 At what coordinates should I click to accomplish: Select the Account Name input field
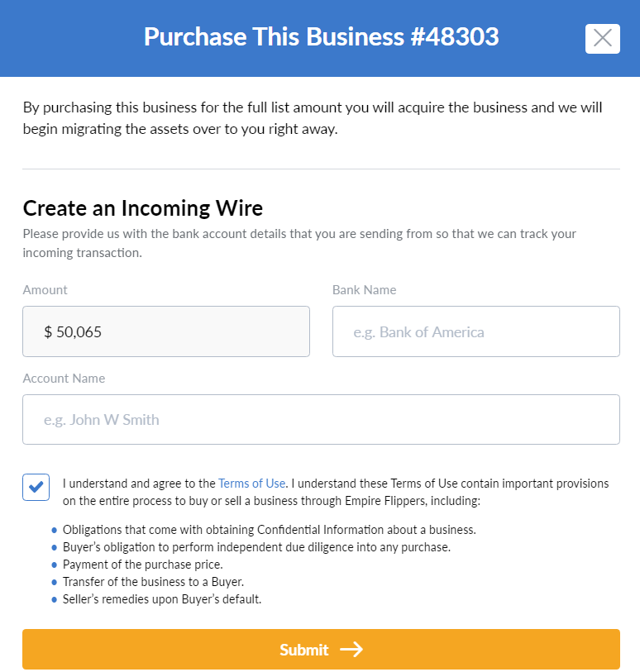click(x=321, y=419)
